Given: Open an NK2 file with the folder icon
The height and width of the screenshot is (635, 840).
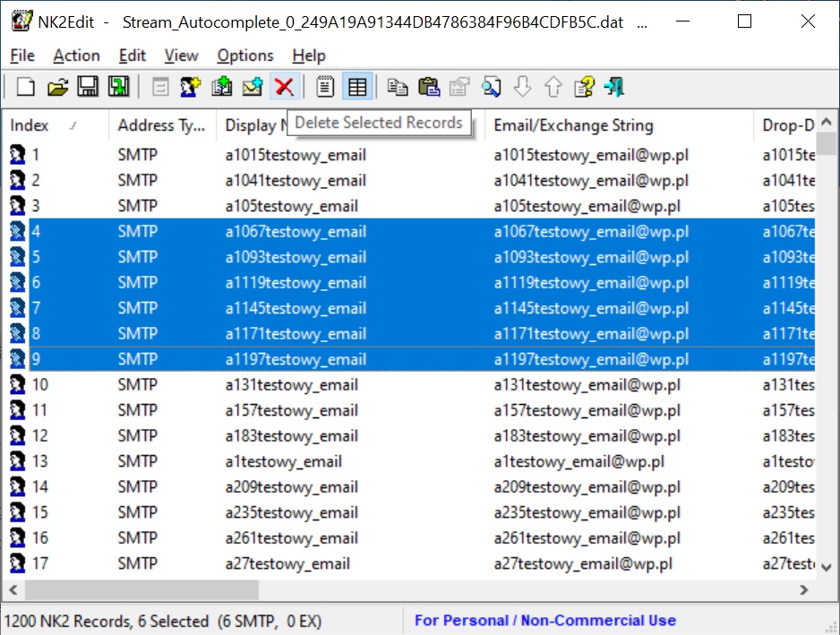Looking at the screenshot, I should 57,87.
